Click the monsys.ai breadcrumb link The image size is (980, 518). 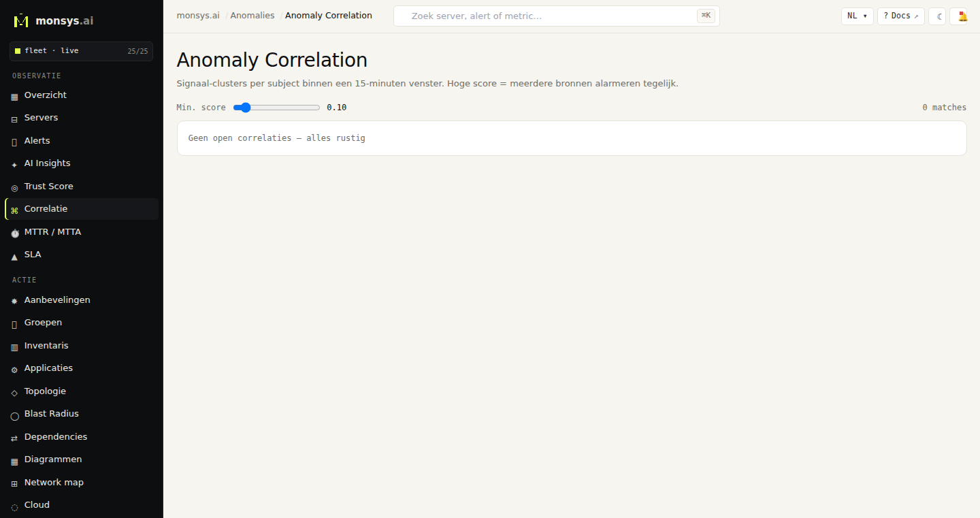[x=198, y=16]
